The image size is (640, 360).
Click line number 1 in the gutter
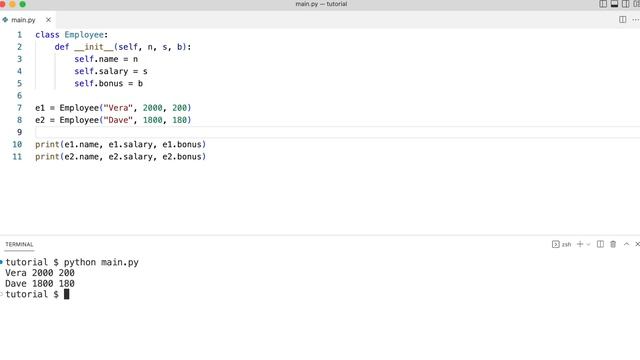pos(19,35)
